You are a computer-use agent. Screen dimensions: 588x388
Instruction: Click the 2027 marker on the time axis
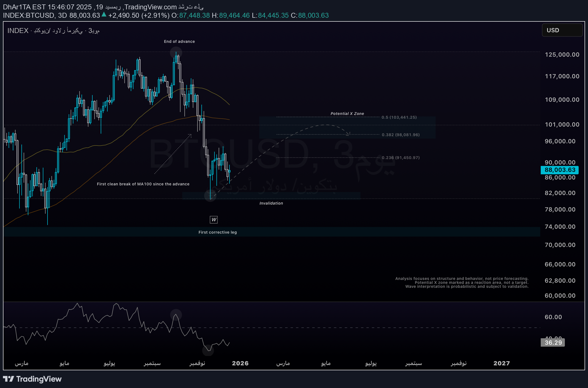point(501,363)
